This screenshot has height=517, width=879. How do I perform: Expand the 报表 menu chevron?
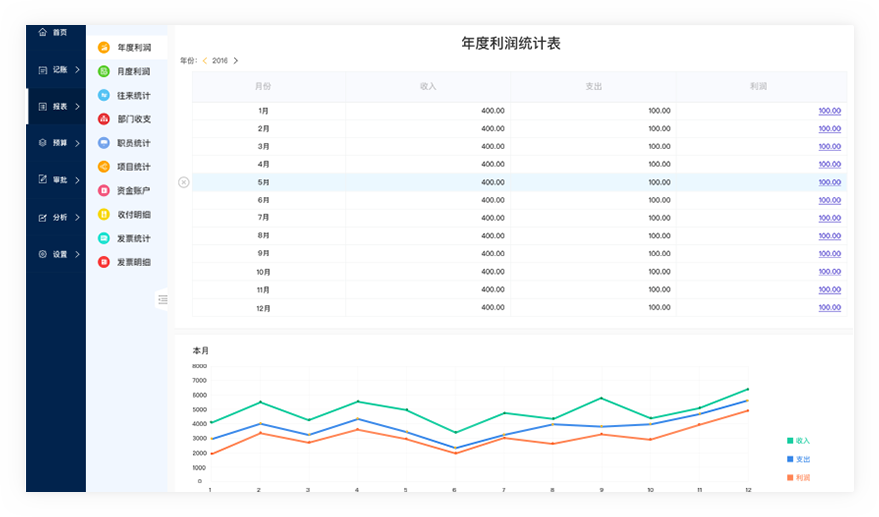point(77,107)
